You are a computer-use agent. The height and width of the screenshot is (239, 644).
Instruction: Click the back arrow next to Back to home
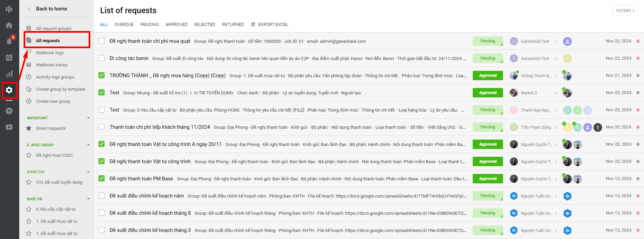29,9
